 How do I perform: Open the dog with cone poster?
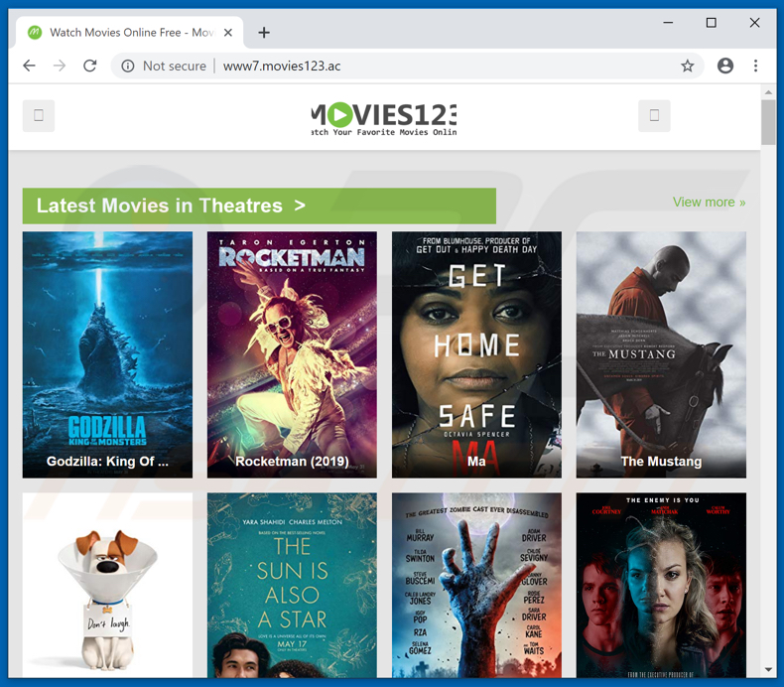point(107,586)
